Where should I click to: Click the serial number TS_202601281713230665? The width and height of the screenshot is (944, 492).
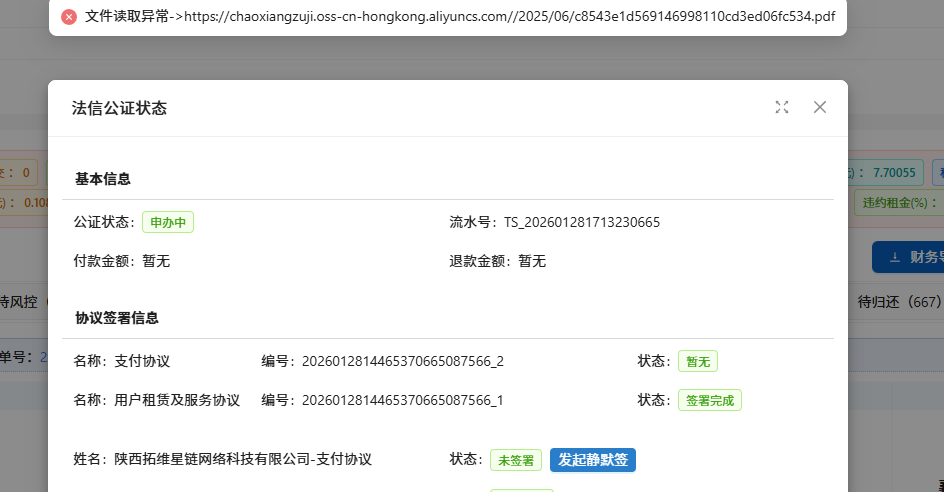582,222
